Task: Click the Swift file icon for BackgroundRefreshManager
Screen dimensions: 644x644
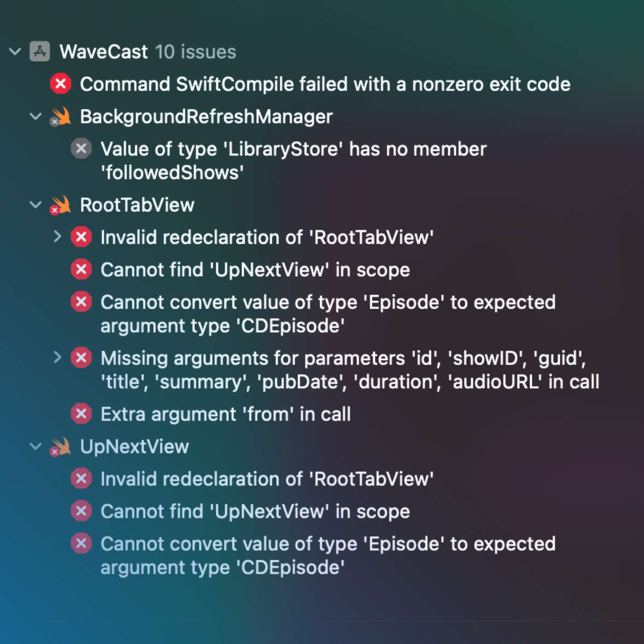Action: pyautogui.click(x=61, y=117)
